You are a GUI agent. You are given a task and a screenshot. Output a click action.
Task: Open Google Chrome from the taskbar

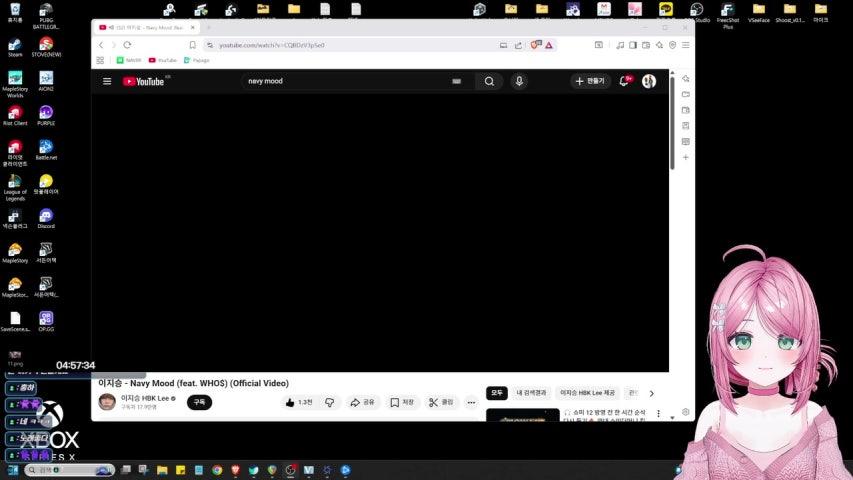pos(217,470)
